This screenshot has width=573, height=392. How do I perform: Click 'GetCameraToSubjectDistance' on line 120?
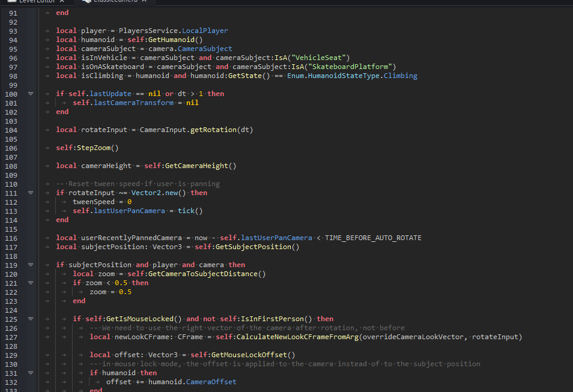pos(203,274)
